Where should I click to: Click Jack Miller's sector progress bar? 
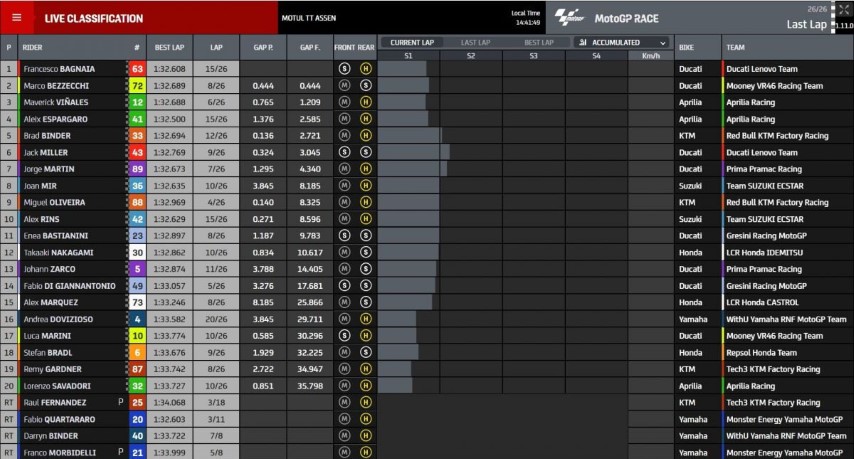coord(414,152)
